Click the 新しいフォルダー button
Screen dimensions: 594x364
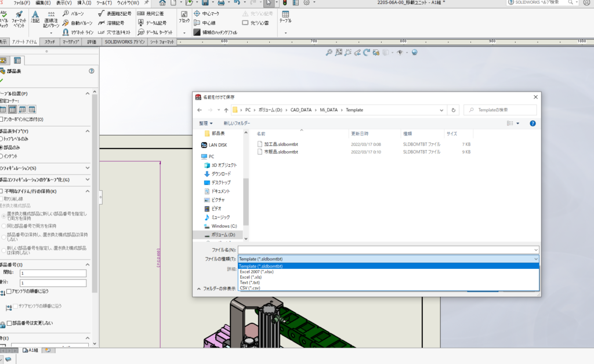click(x=237, y=123)
